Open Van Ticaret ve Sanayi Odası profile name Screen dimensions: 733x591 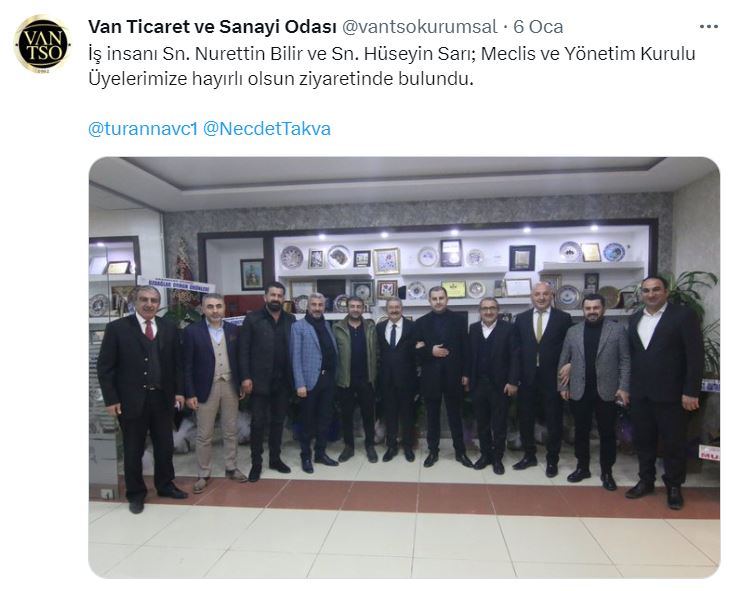point(212,27)
